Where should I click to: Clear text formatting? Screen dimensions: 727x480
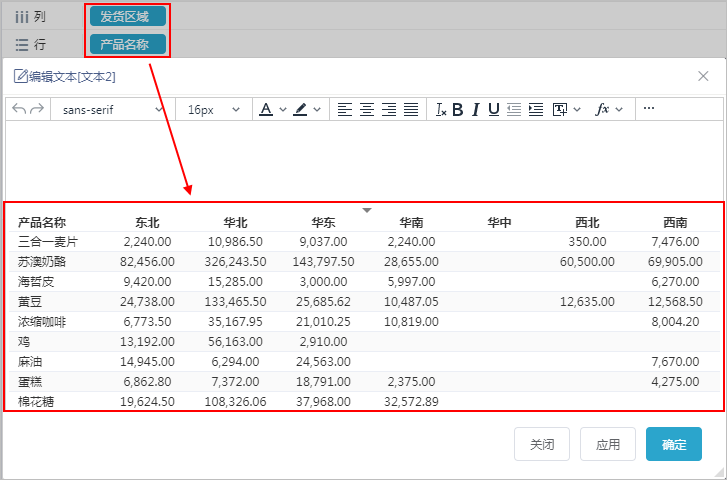pos(441,109)
